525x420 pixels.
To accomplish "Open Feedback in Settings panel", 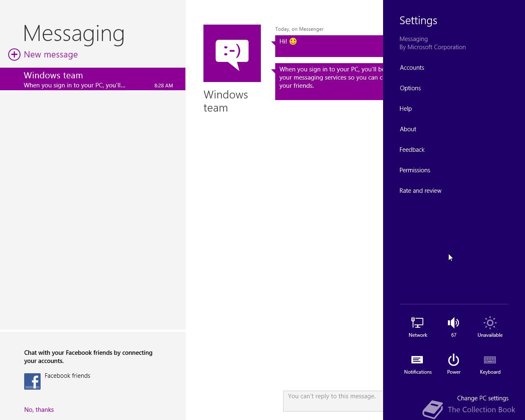I will click(x=412, y=150).
